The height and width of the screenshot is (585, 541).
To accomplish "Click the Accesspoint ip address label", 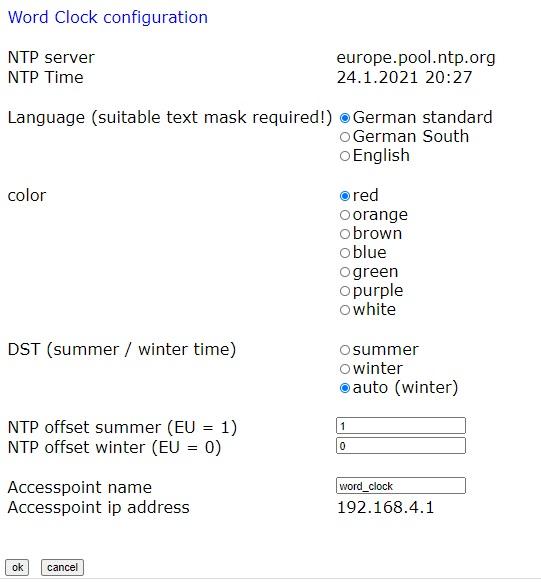I will pyautogui.click(x=98, y=508).
